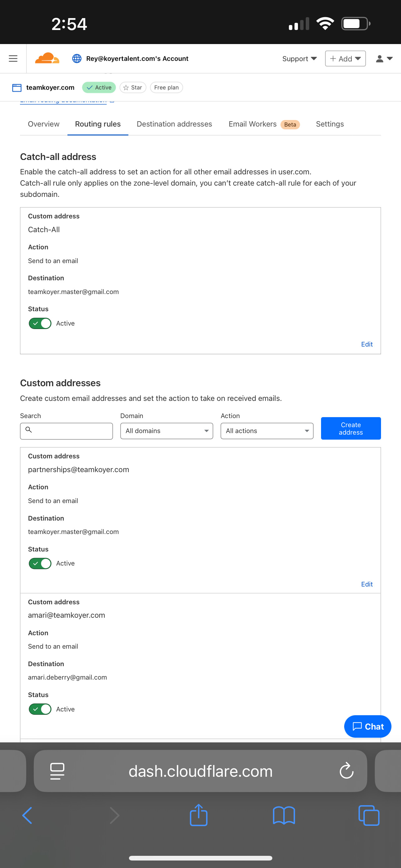This screenshot has width=401, height=868.
Task: Reload page via Safari refresh icon
Action: (x=346, y=771)
